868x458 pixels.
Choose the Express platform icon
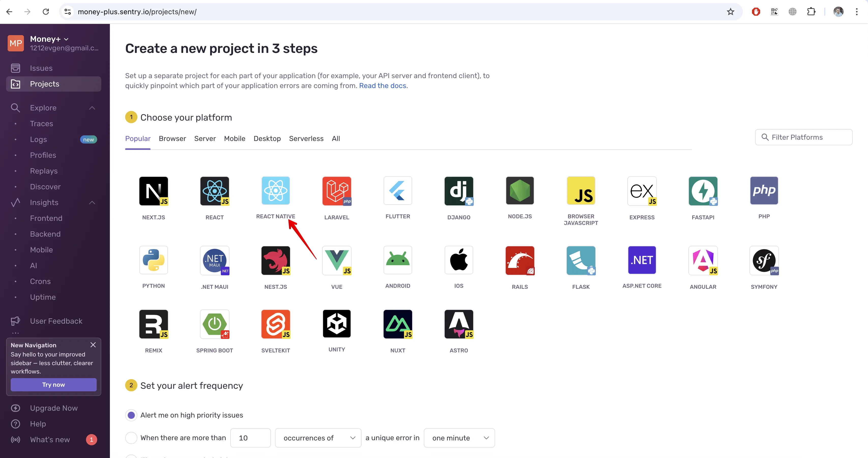click(x=642, y=191)
